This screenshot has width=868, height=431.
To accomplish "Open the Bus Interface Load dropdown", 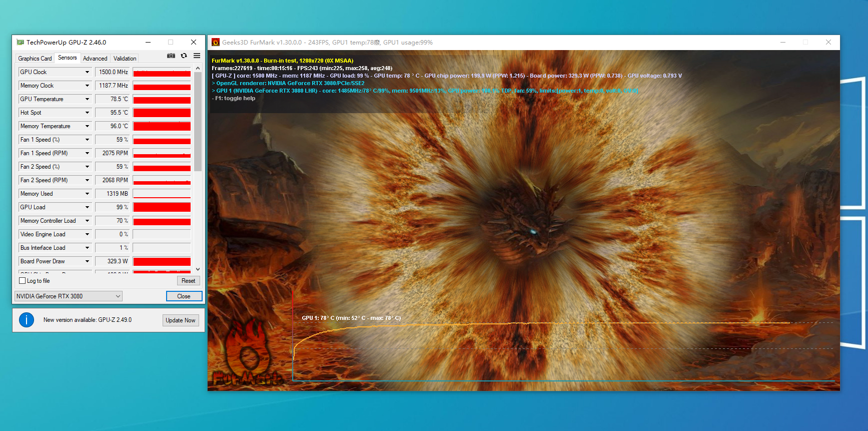I will (87, 248).
